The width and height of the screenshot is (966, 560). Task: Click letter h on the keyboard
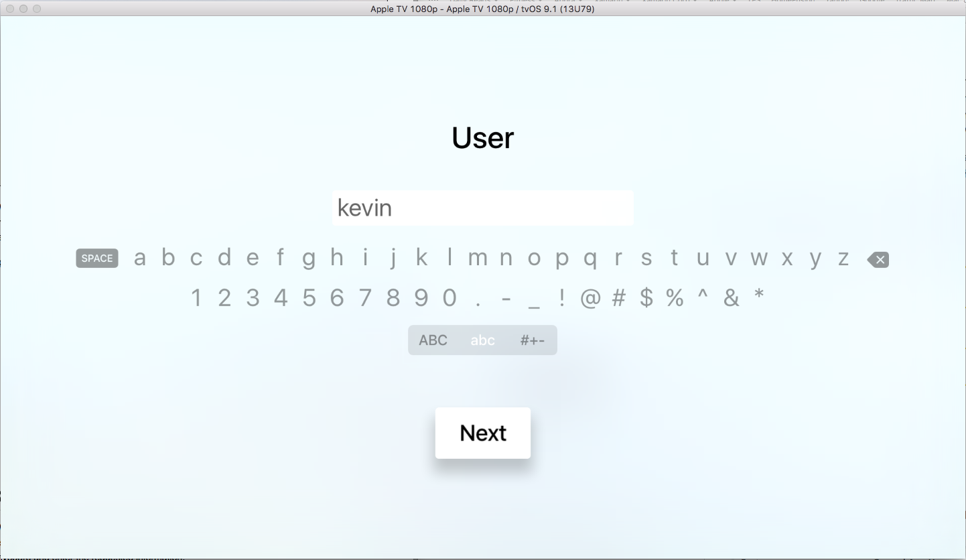click(x=337, y=257)
